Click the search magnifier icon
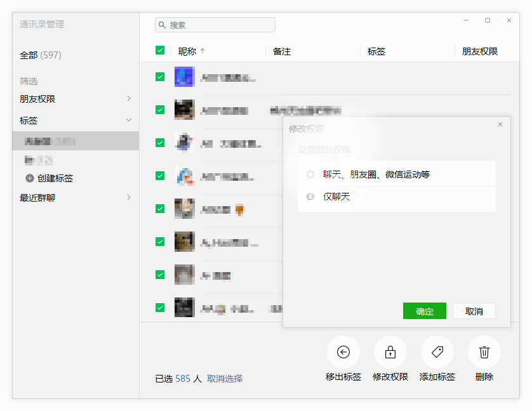Image resolution: width=532 pixels, height=411 pixels. 163,25
